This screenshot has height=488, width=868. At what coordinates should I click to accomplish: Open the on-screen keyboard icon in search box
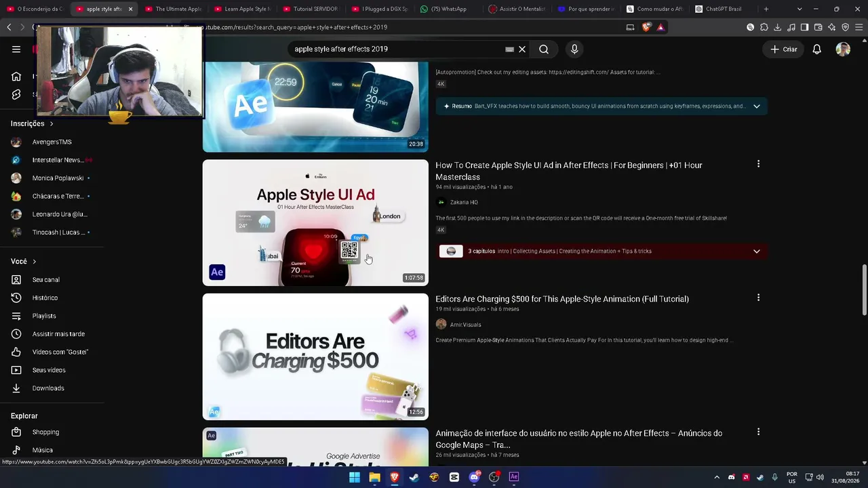tap(510, 49)
